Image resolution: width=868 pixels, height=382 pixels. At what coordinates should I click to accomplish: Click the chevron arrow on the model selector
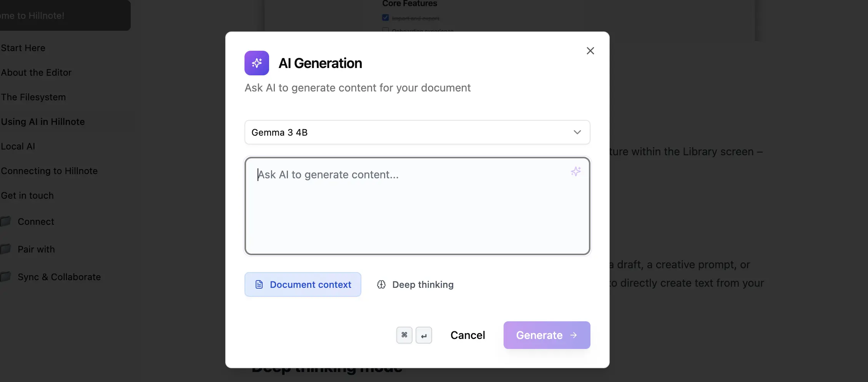click(577, 132)
